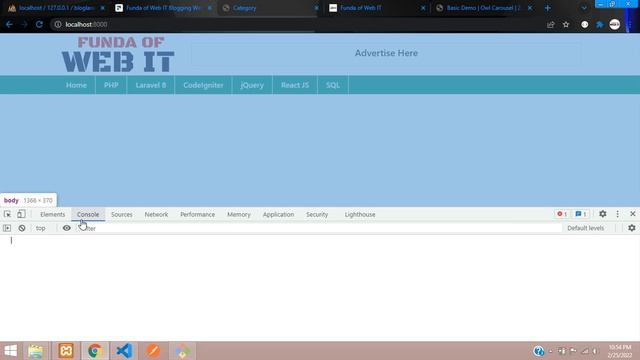This screenshot has width=640, height=360.
Task: Share this page icon
Action: tap(551, 24)
